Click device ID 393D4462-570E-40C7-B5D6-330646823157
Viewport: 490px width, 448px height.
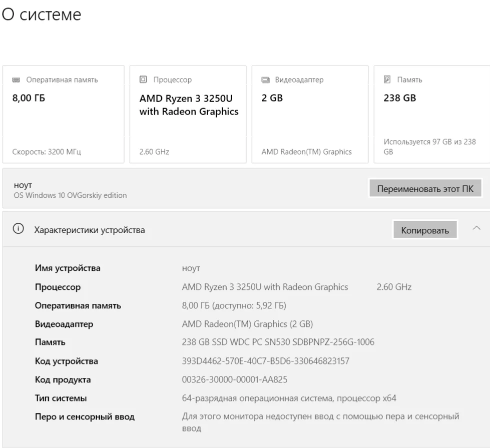point(266,361)
